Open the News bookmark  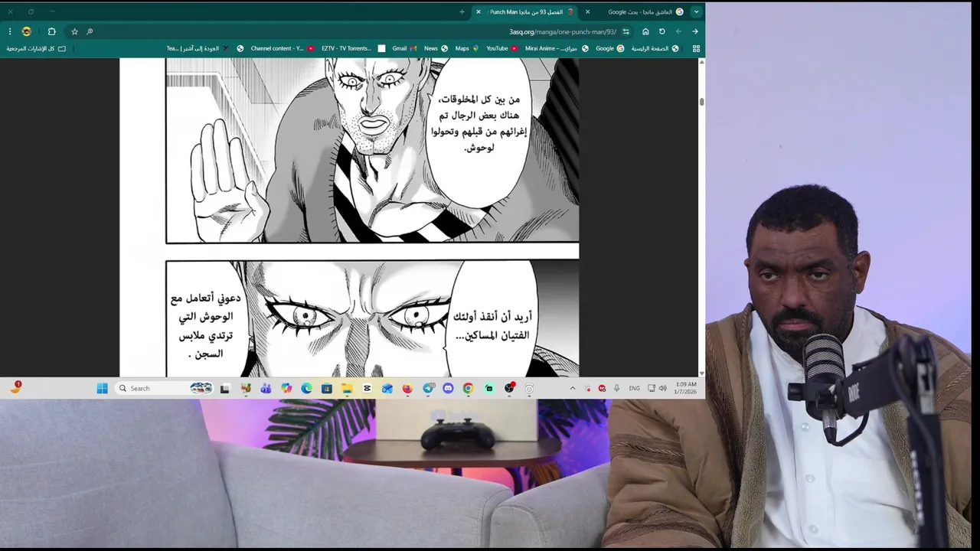click(x=436, y=48)
